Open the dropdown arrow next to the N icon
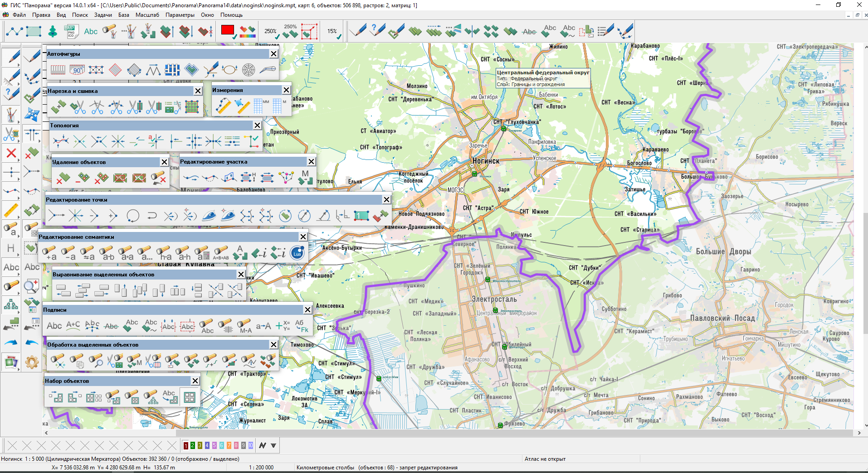The width and height of the screenshot is (868, 473). (x=274, y=445)
